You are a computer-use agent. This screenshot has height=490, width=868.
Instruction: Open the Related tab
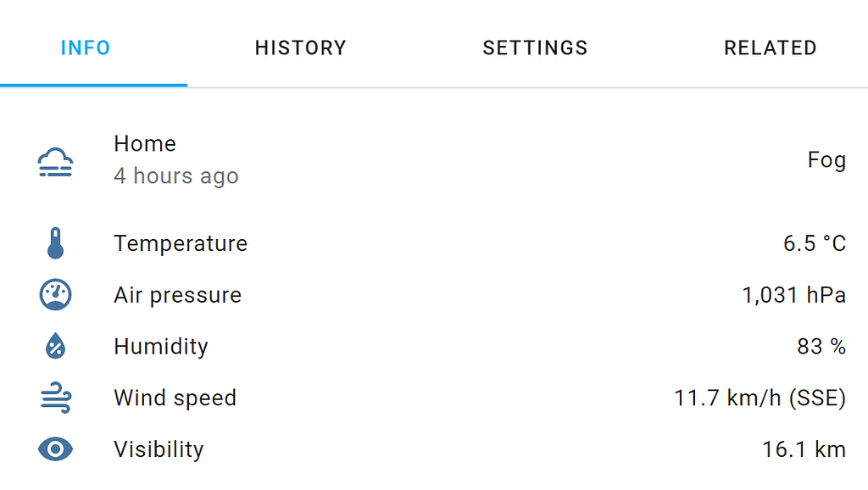point(770,47)
